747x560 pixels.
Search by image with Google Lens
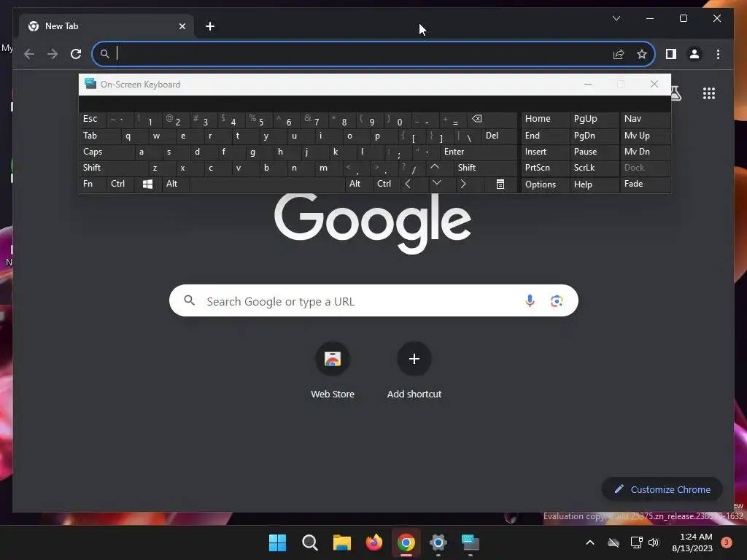click(557, 300)
